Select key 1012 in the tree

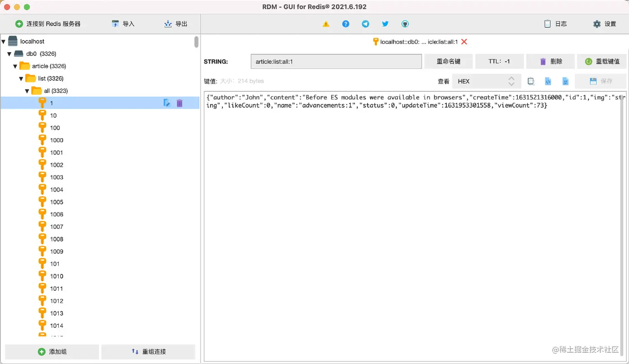[100, 301]
